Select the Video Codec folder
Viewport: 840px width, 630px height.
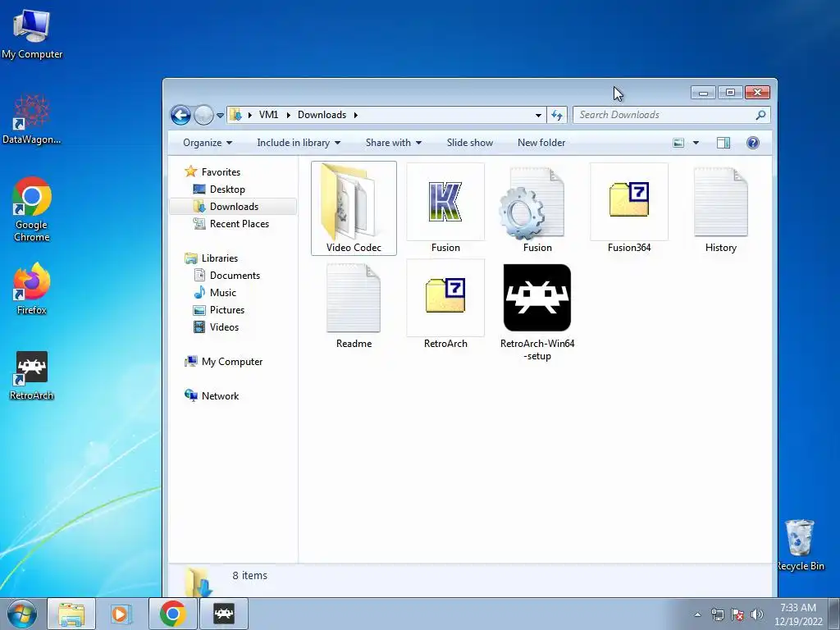pyautogui.click(x=354, y=208)
